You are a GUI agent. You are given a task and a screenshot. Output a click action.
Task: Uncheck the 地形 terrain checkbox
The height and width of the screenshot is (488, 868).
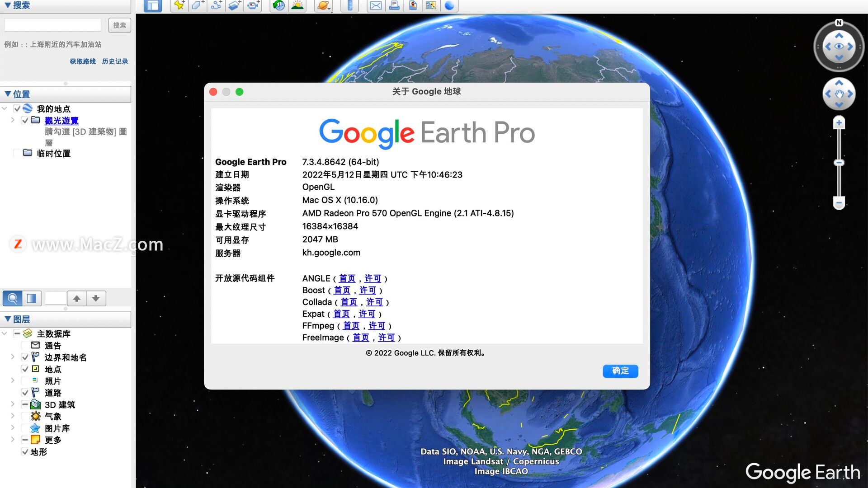pyautogui.click(x=25, y=451)
